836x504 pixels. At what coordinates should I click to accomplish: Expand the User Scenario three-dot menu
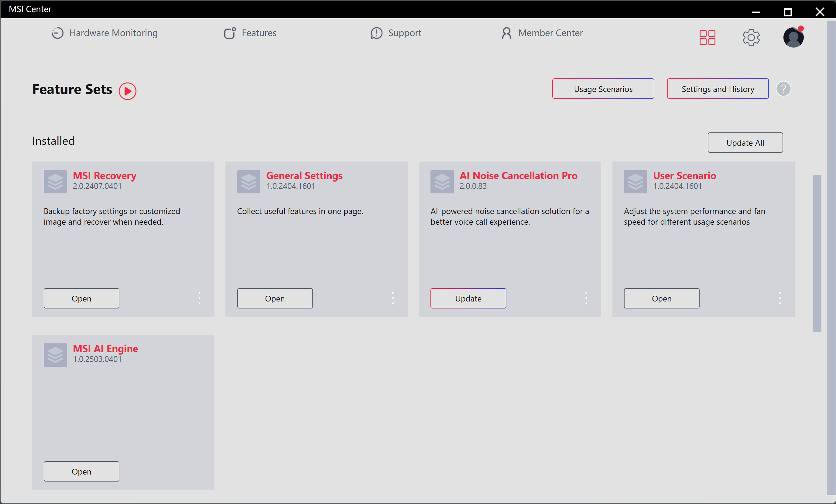[780, 298]
